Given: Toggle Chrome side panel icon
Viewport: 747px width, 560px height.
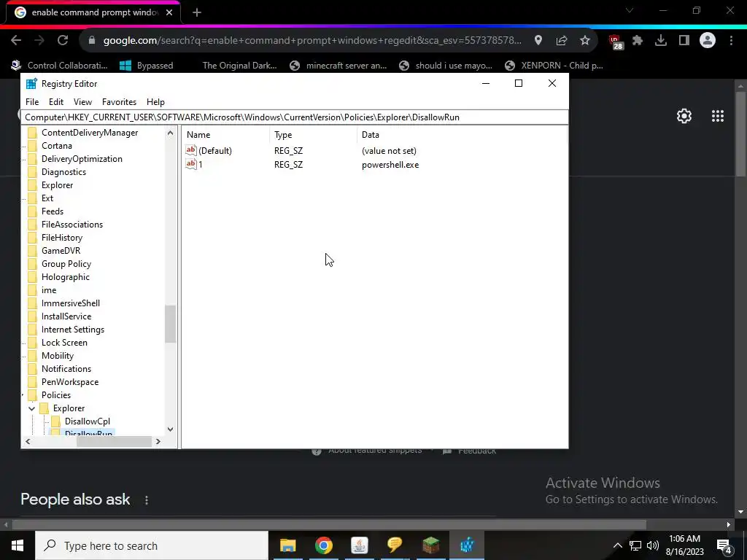Looking at the screenshot, I should click(684, 41).
